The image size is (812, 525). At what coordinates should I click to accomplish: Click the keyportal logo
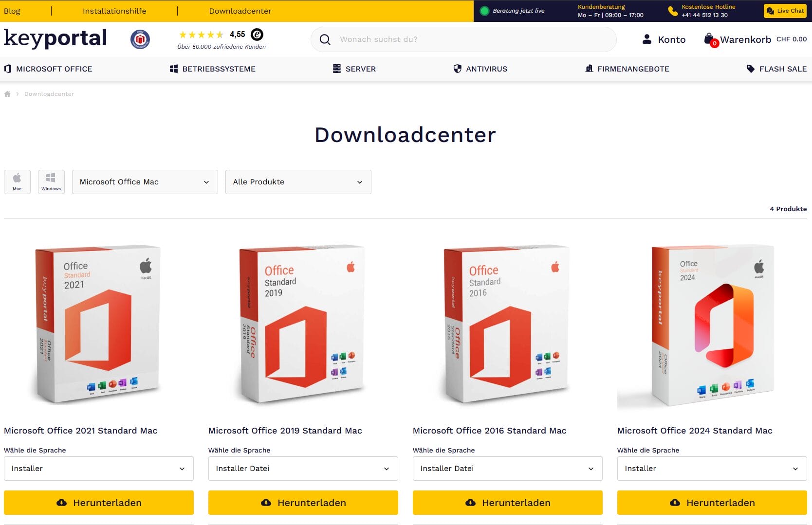tap(55, 38)
